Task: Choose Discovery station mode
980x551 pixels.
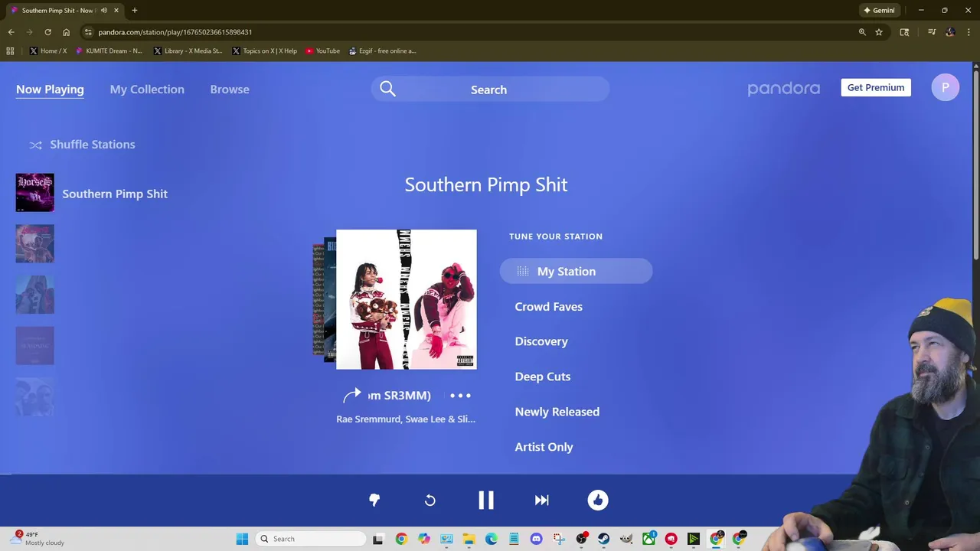Action: click(x=541, y=341)
